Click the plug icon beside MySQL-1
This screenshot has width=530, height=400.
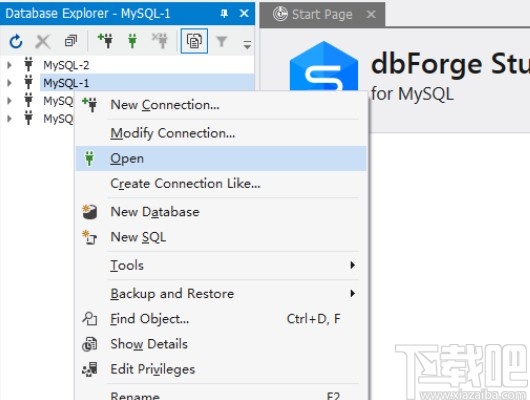coord(28,82)
